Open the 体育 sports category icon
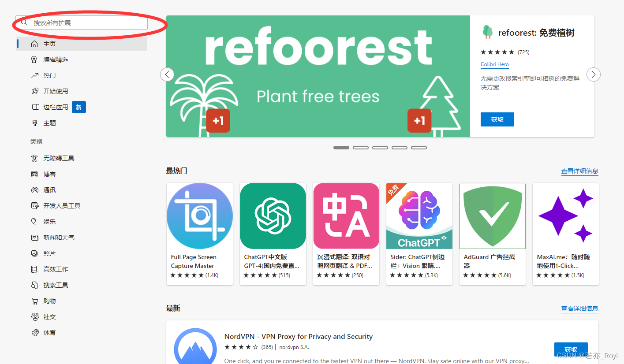The image size is (624, 364). pyautogui.click(x=35, y=333)
